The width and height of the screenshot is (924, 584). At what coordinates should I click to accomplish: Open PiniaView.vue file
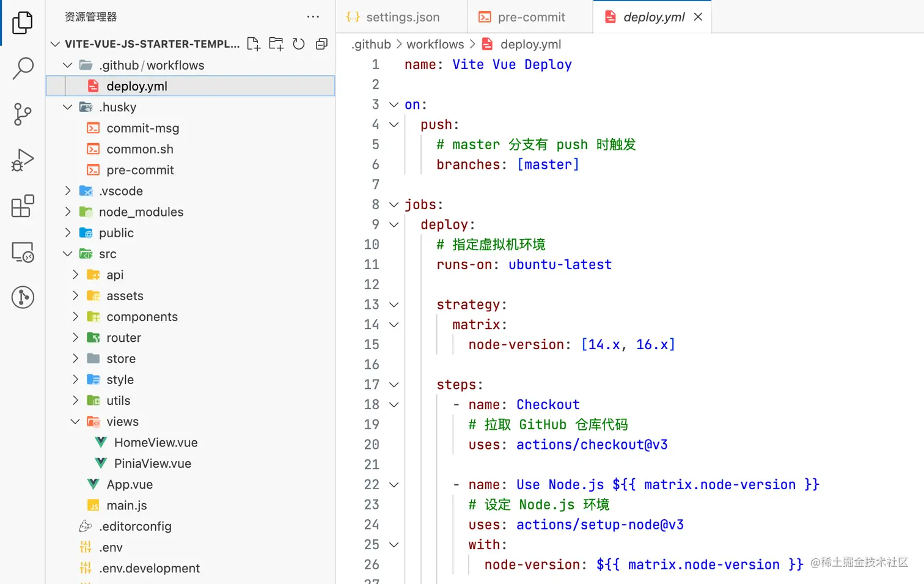(190, 464)
